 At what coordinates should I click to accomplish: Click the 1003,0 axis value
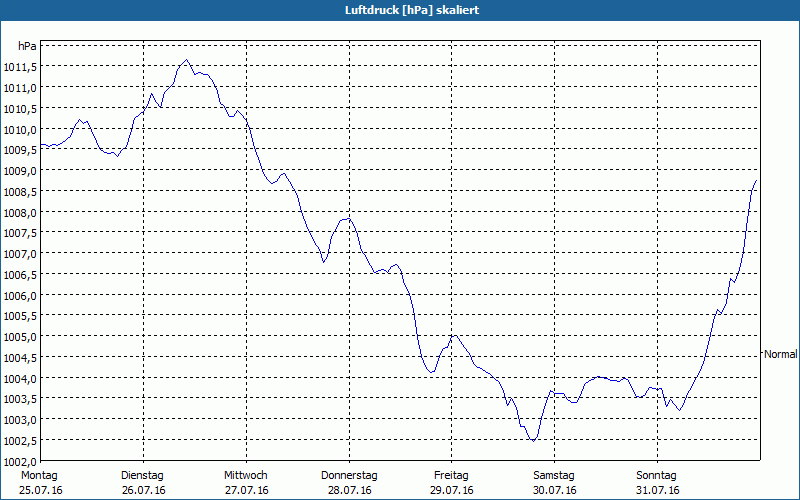[20, 420]
